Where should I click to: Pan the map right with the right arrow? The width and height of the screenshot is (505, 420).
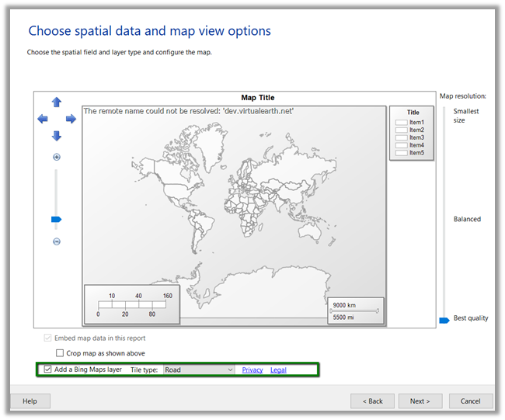point(71,119)
